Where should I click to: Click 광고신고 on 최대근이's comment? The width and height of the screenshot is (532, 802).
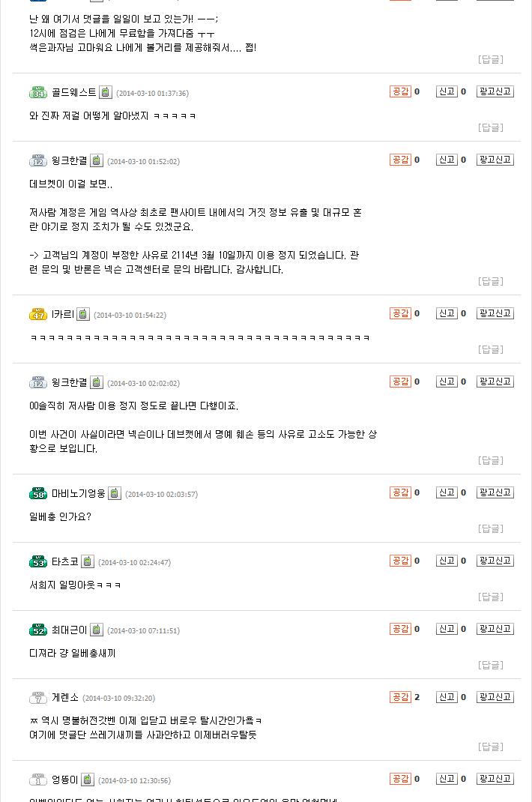click(495, 629)
